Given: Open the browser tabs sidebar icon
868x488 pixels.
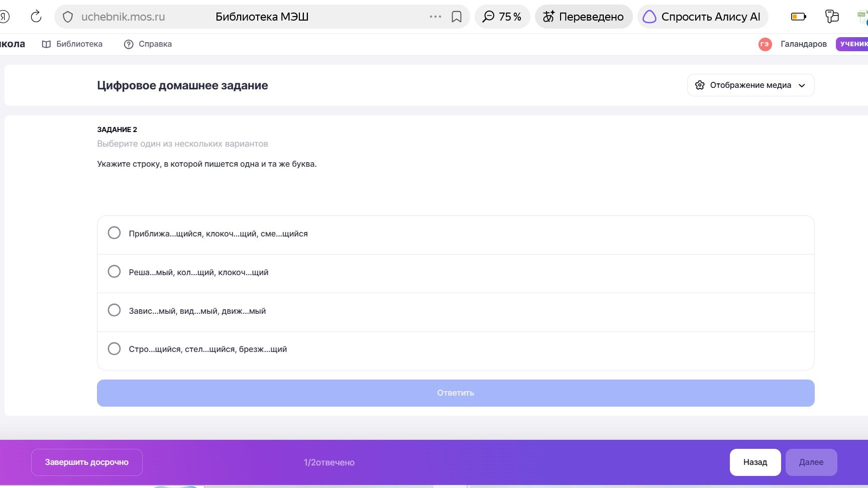Looking at the screenshot, I should [x=832, y=17].
